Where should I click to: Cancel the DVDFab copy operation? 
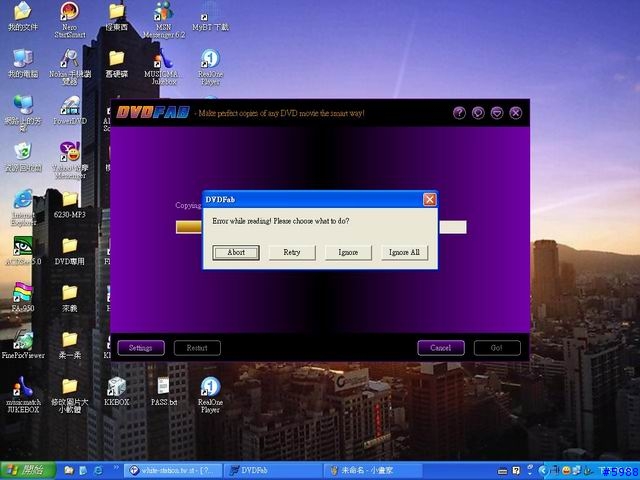[x=441, y=348]
